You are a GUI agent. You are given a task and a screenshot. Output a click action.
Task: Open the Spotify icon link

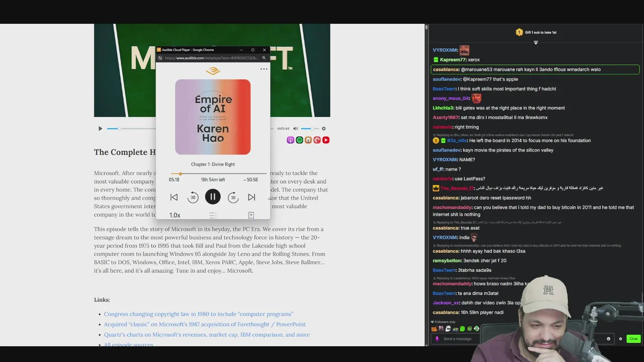coord(299,140)
